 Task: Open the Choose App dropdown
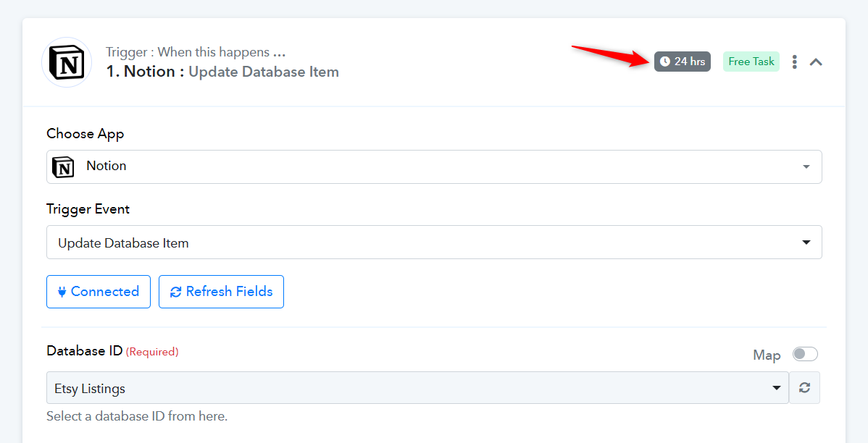coord(433,166)
